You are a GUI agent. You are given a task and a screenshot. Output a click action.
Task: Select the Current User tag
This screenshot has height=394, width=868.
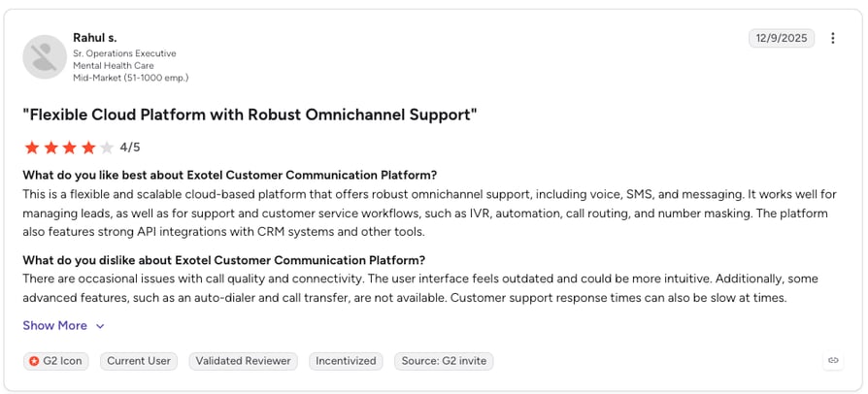139,361
